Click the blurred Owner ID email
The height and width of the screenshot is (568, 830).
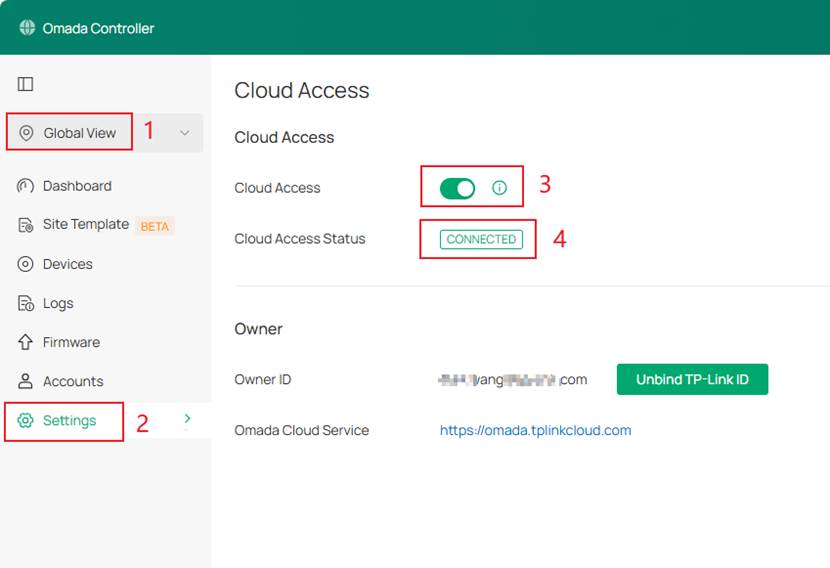(512, 380)
